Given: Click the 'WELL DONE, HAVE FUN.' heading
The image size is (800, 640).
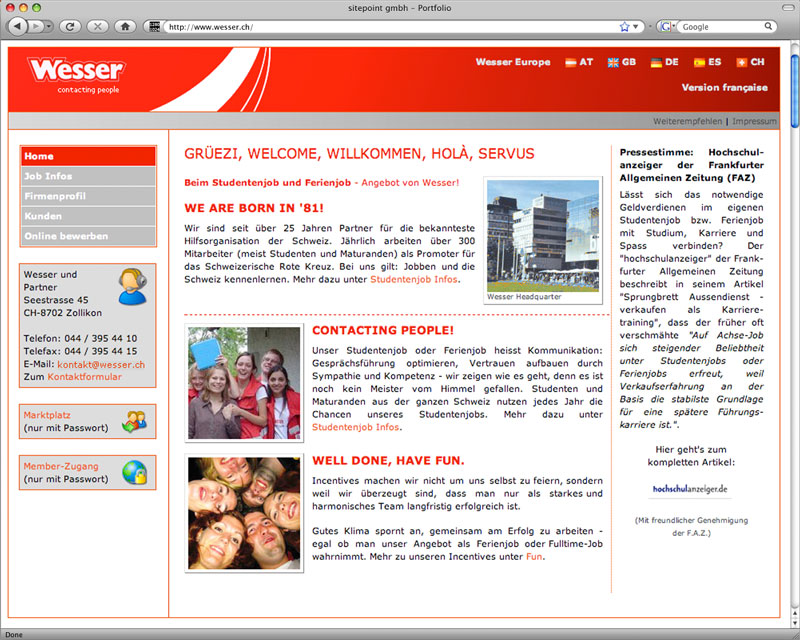Looking at the screenshot, I should 388,461.
